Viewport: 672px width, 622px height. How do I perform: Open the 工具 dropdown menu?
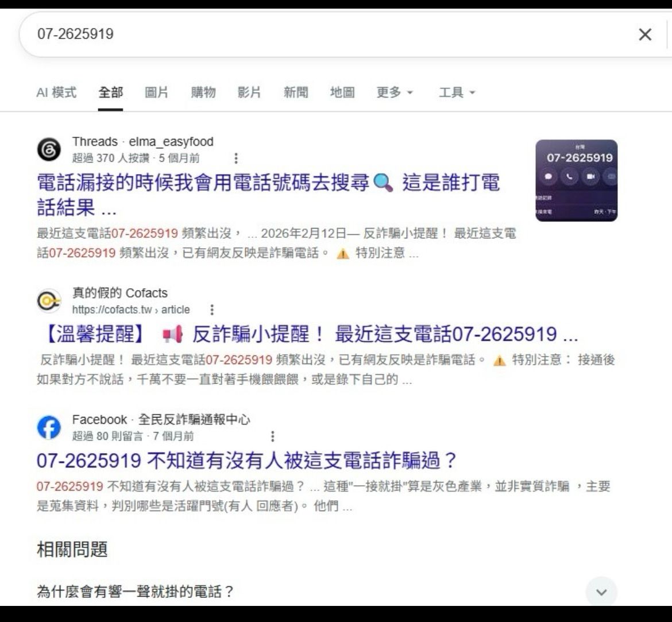click(457, 92)
